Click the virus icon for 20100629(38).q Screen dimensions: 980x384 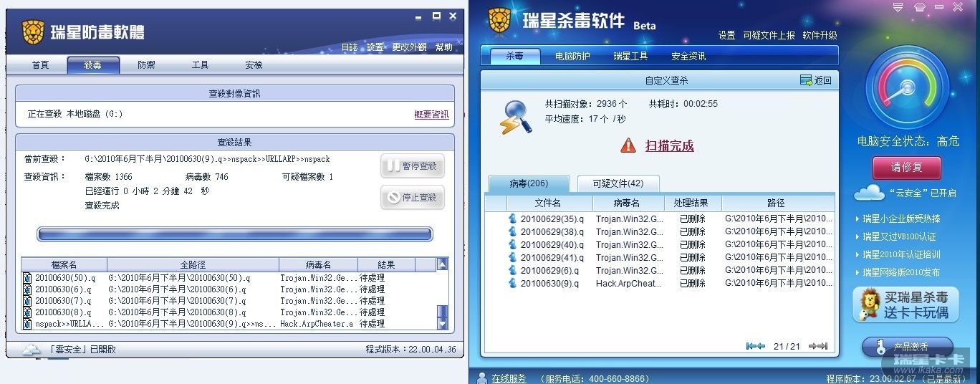tap(512, 231)
